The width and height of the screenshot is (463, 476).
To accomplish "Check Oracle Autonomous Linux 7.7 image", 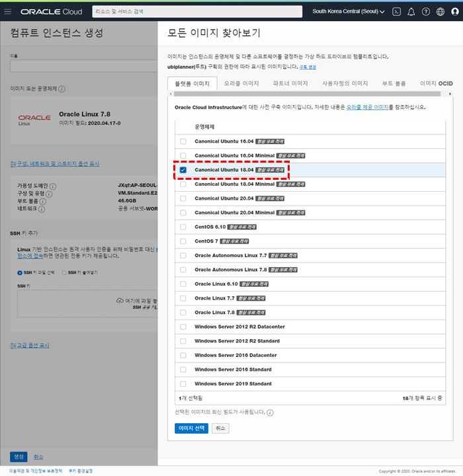I will pyautogui.click(x=183, y=256).
